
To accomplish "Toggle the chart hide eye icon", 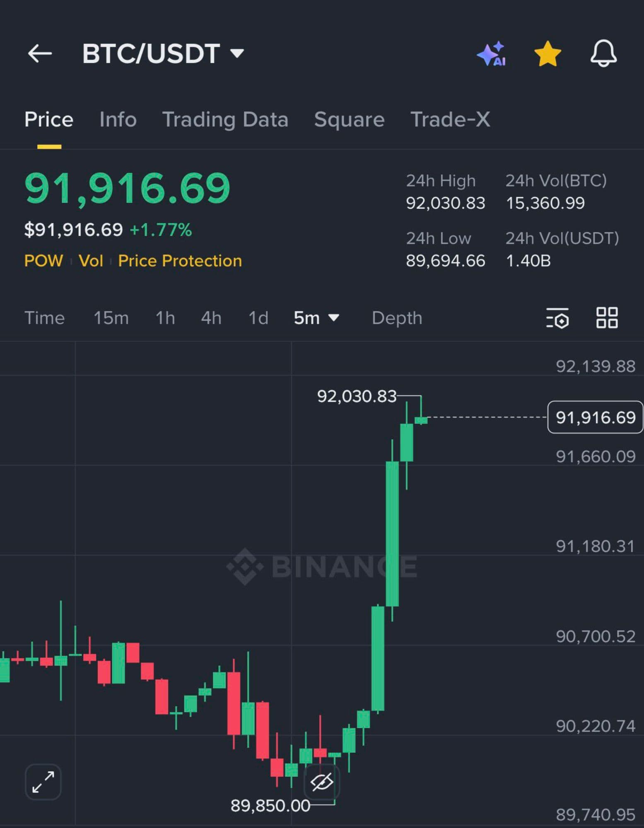I will point(322,782).
